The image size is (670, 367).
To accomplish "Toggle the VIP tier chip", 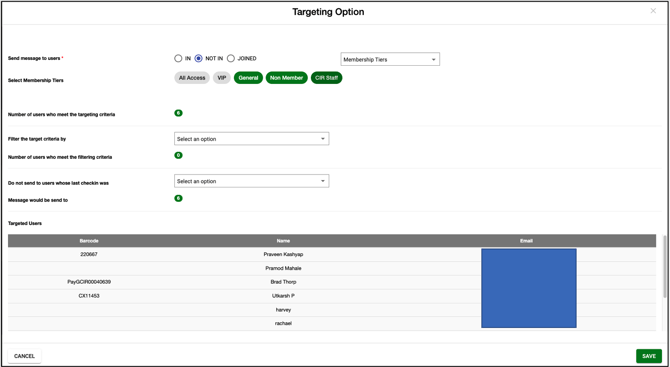I will tap(222, 78).
